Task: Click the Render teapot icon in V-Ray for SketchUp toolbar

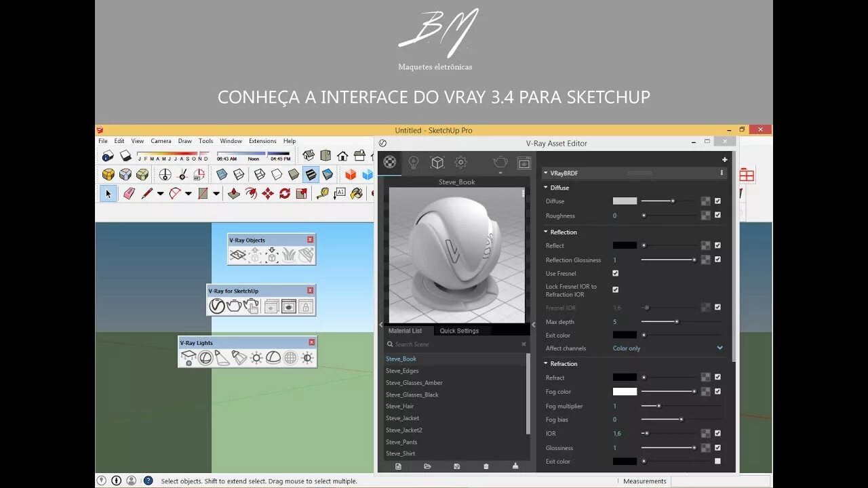Action: pos(234,306)
